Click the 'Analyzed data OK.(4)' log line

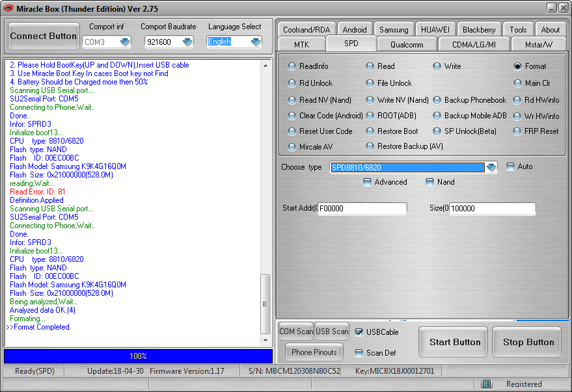click(42, 310)
